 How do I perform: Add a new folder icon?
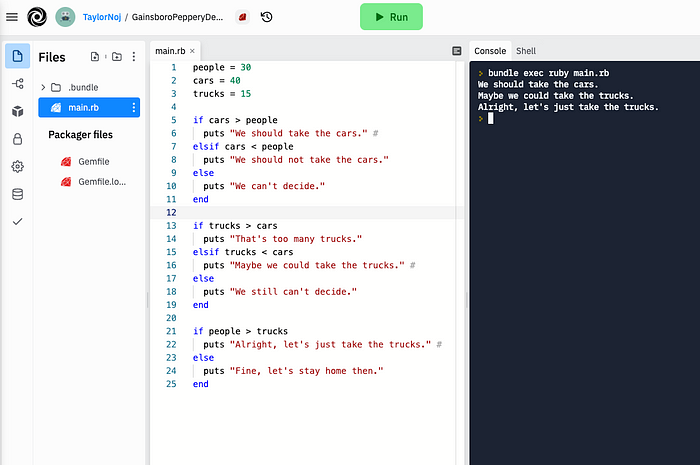(117, 57)
